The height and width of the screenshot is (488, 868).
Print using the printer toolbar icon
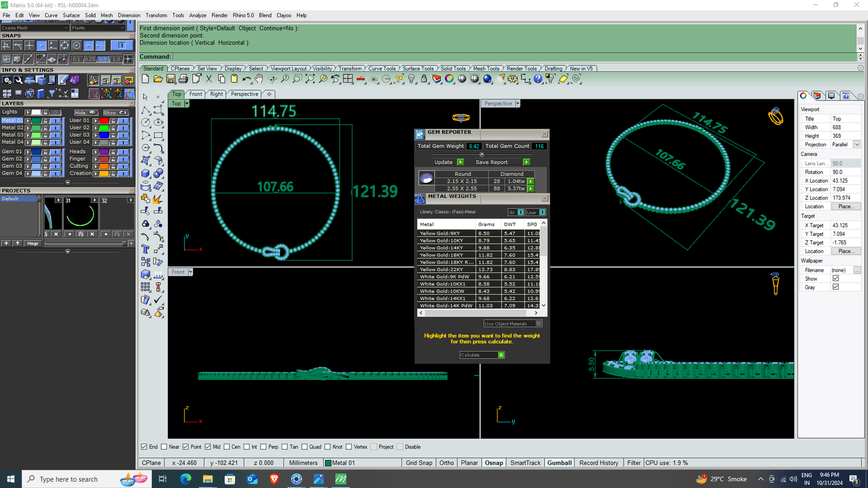[183, 79]
